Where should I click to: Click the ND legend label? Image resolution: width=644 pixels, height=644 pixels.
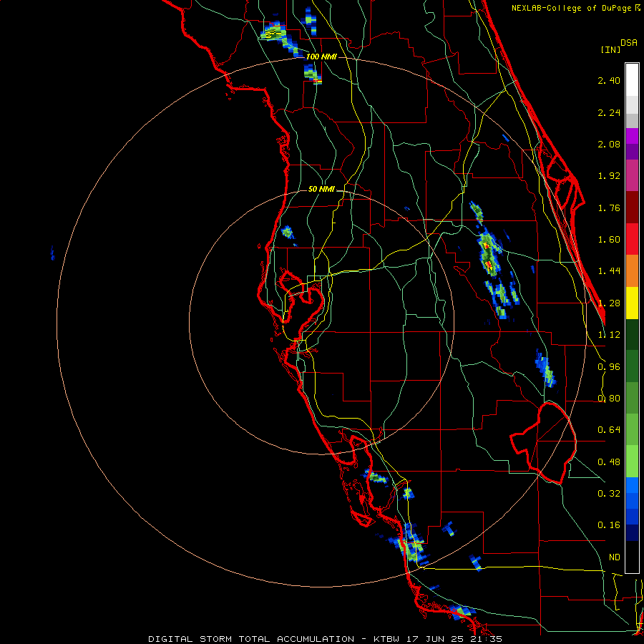point(615,557)
